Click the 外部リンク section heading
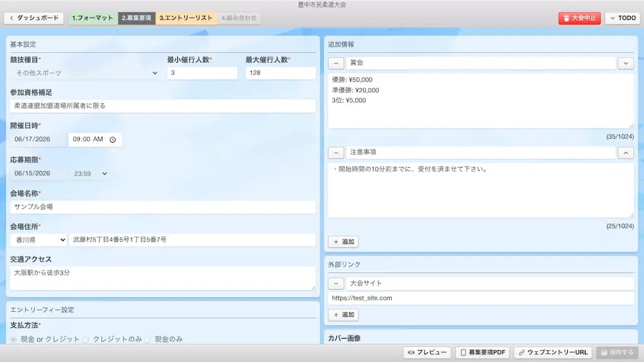The image size is (644, 362). coord(344,265)
